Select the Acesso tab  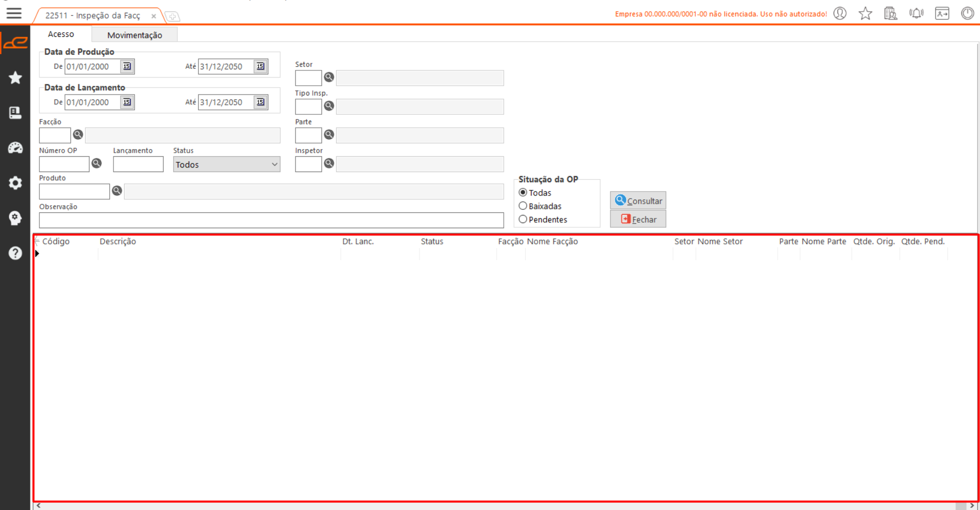coord(61,34)
